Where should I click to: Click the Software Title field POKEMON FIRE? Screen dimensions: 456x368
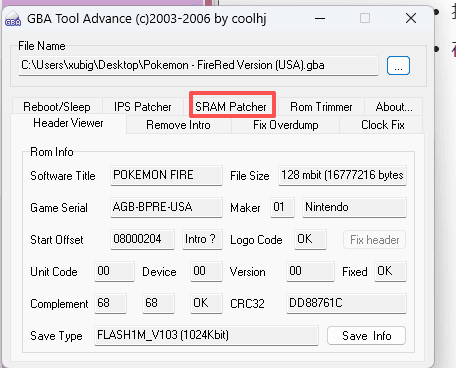click(166, 175)
